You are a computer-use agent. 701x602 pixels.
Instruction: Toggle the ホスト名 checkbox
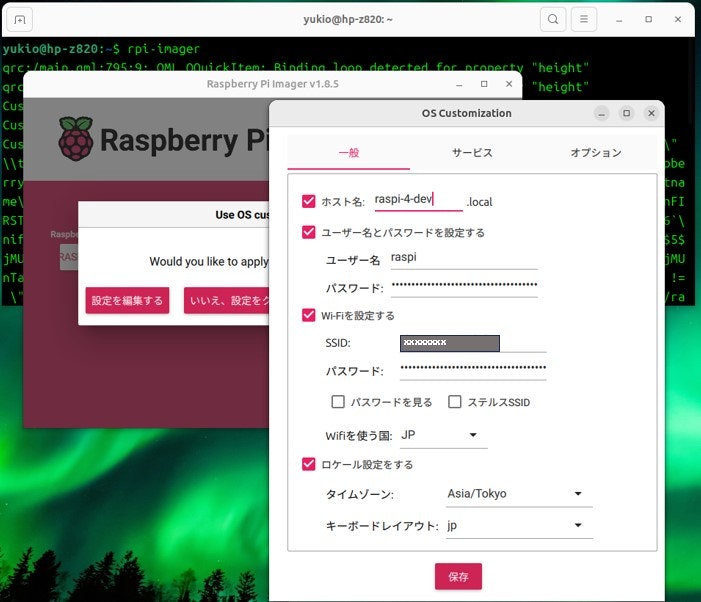(x=308, y=201)
